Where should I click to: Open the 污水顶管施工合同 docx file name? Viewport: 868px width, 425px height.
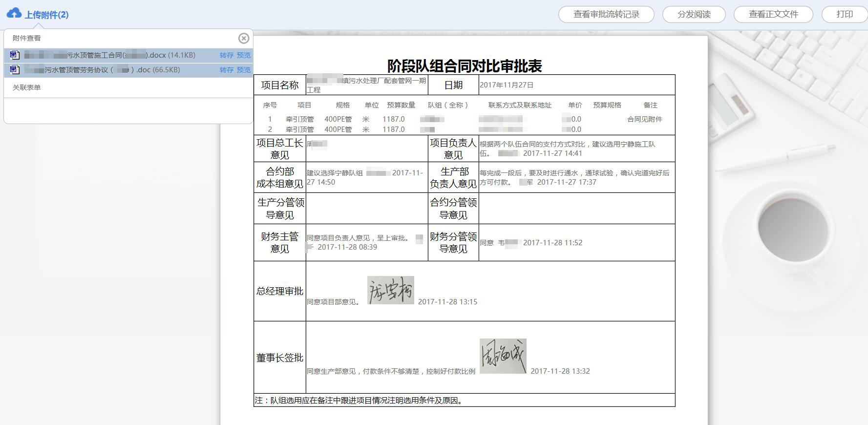(x=109, y=55)
